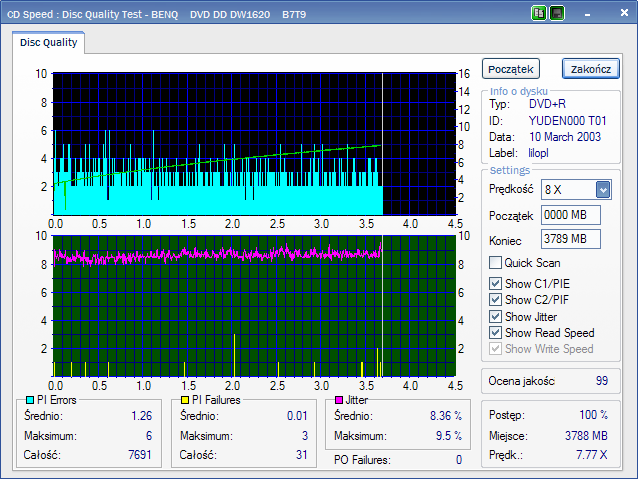Click the magenta Jitter color swatch
Screen dimensions: 638x479
339,400
